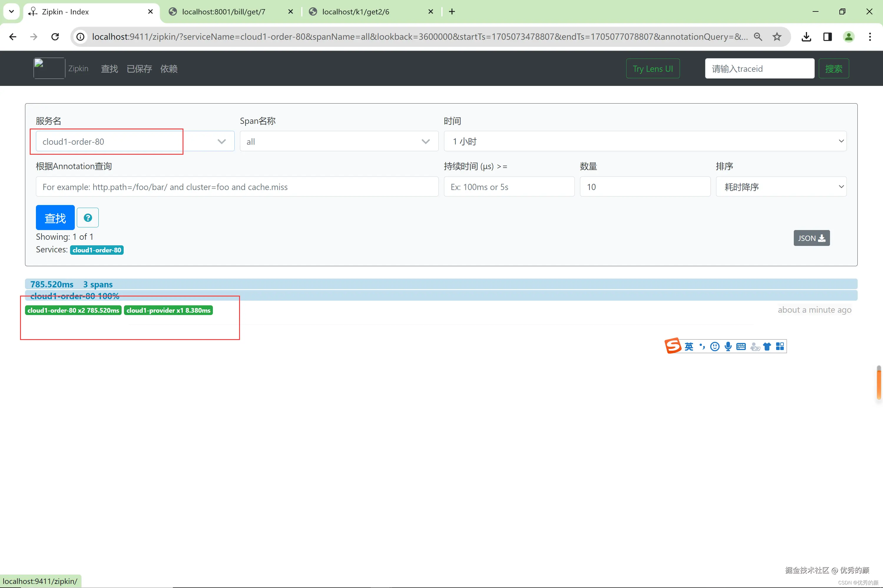Open the sort order 耗时降序 dropdown
The image size is (883, 588).
coord(781,187)
